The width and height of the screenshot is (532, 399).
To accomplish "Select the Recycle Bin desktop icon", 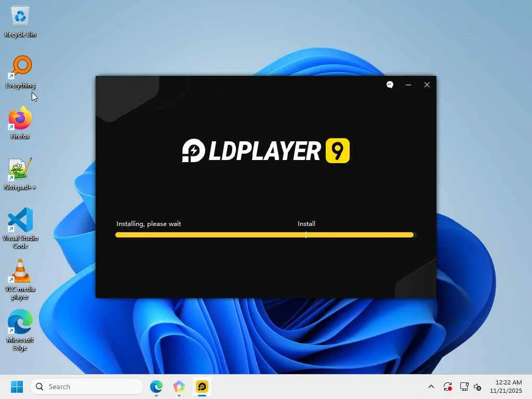I will [x=20, y=22].
